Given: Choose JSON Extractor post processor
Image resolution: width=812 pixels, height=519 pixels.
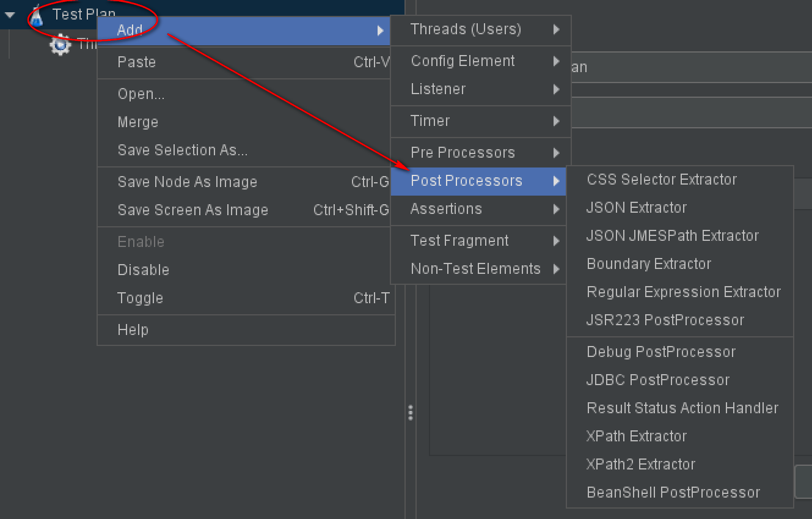Looking at the screenshot, I should 637,208.
